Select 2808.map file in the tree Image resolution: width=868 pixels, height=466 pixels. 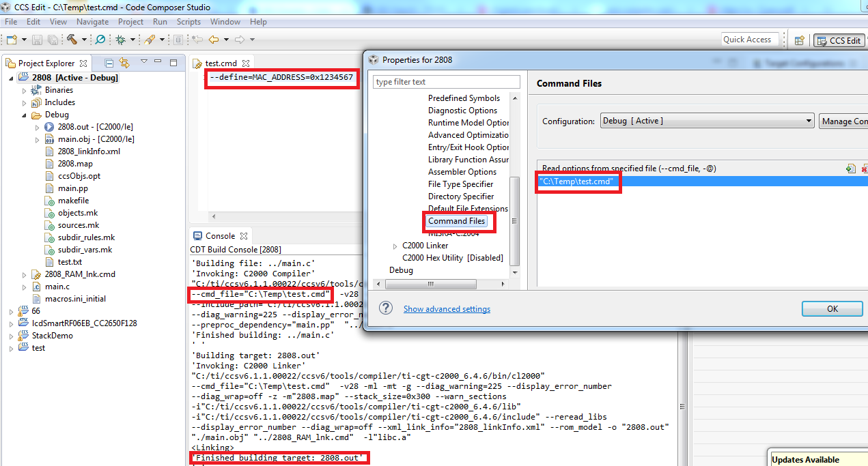click(x=75, y=164)
